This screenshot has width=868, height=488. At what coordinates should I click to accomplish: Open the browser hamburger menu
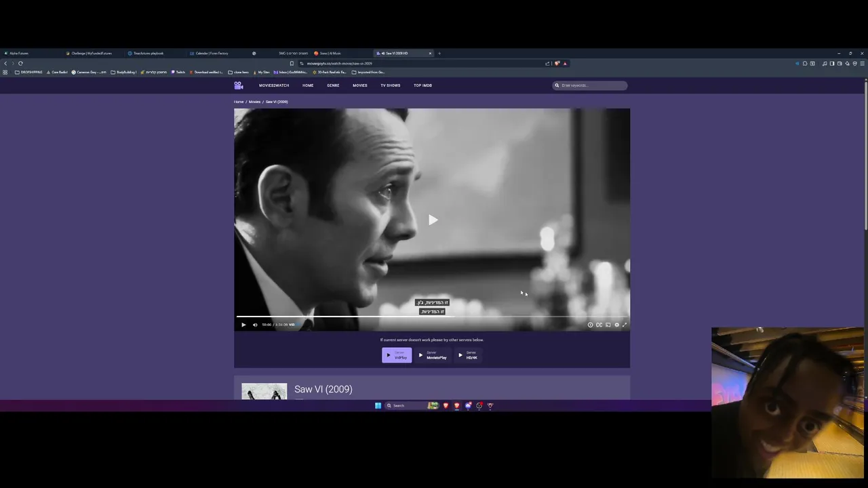(x=863, y=63)
